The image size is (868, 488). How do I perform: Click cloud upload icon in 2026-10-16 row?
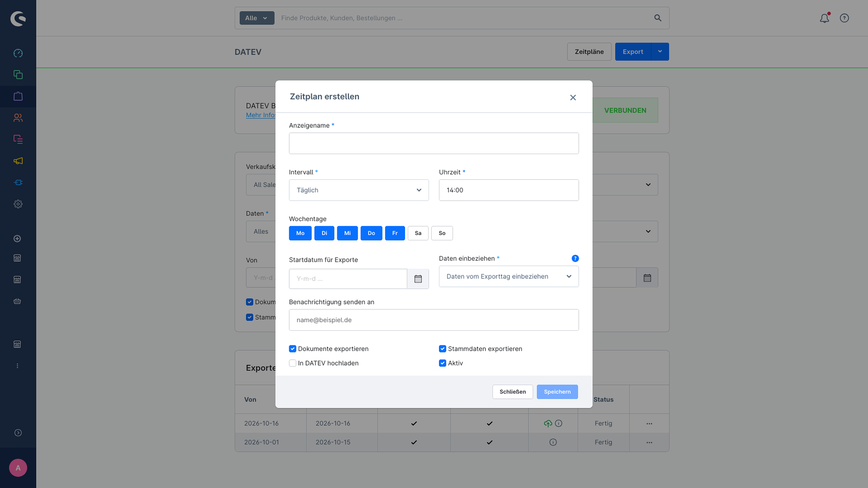[x=548, y=423]
